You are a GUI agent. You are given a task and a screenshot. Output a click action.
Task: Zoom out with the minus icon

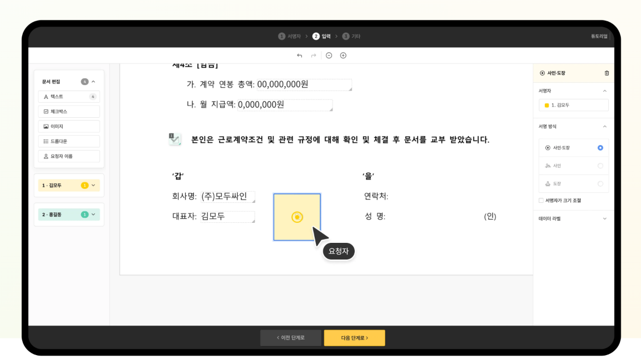point(329,56)
